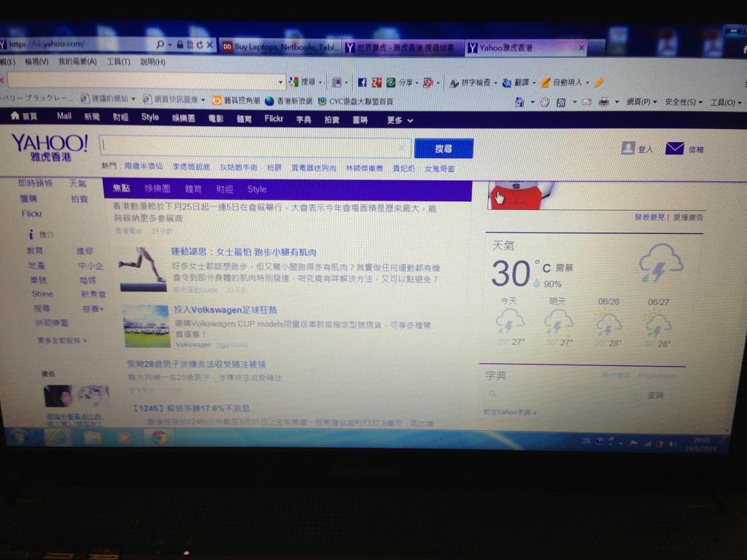This screenshot has height=560, width=747.
Task: Click the YAHOO! 雅虎香港 logo
Action: pyautogui.click(x=50, y=147)
